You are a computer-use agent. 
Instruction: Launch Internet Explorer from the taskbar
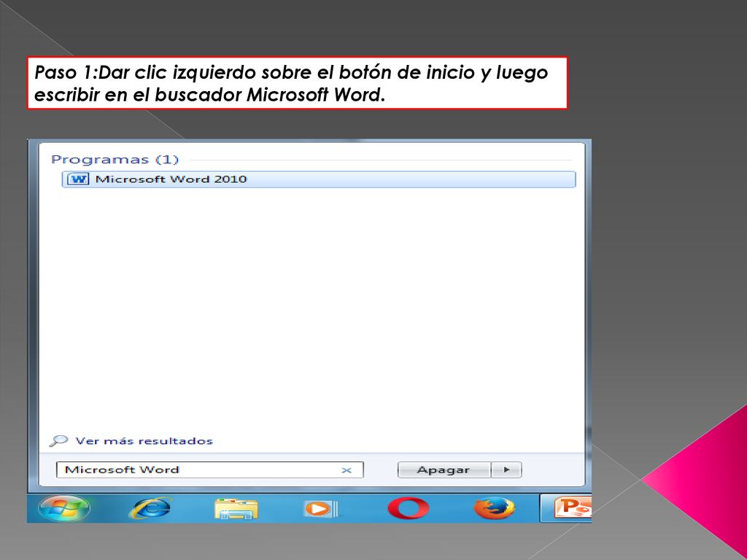pos(150,508)
